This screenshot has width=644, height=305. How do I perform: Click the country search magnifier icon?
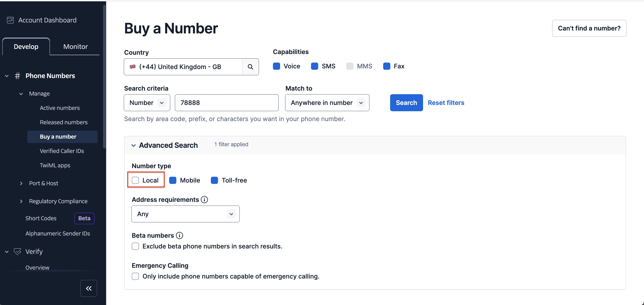click(x=250, y=67)
